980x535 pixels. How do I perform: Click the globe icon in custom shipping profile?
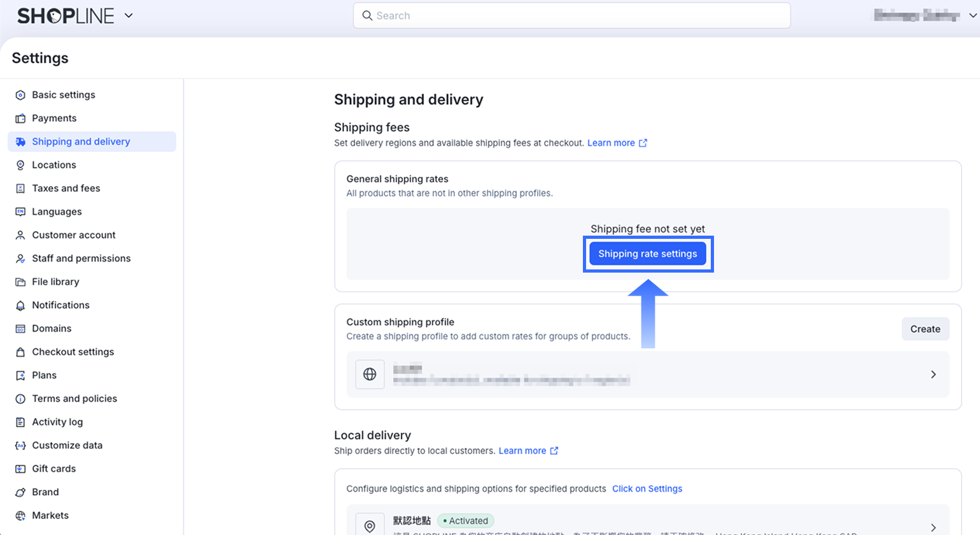coord(370,374)
